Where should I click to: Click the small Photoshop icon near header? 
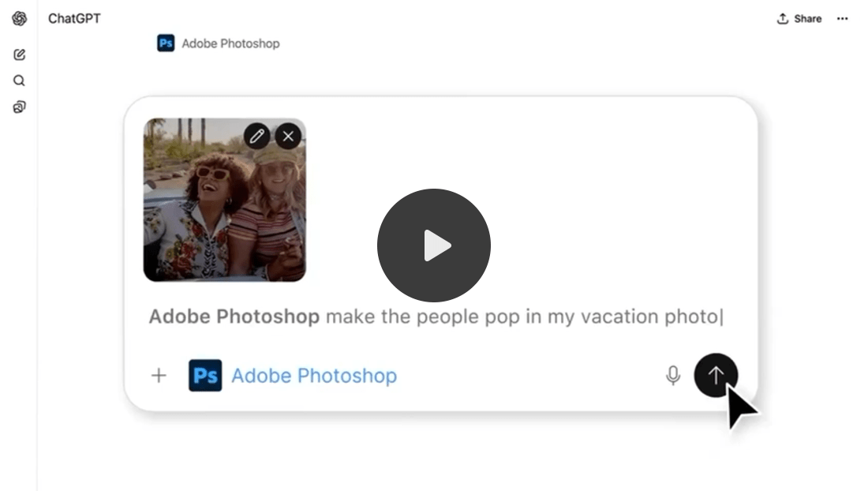pos(166,43)
